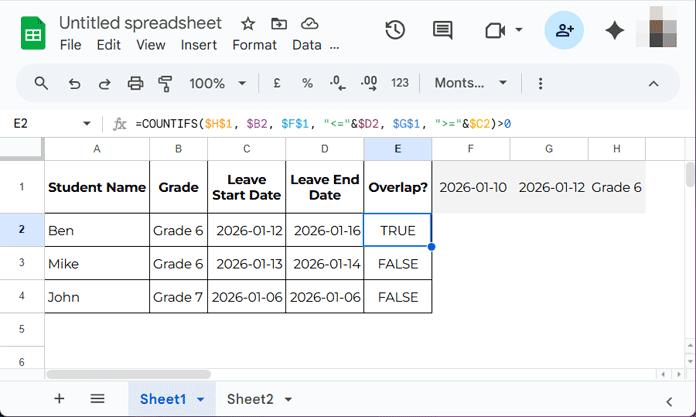Select column H header
The width and height of the screenshot is (696, 417).
pos(617,149)
